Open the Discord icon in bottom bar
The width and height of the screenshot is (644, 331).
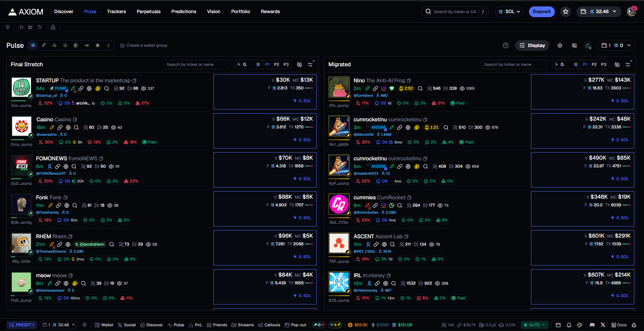click(x=592, y=325)
